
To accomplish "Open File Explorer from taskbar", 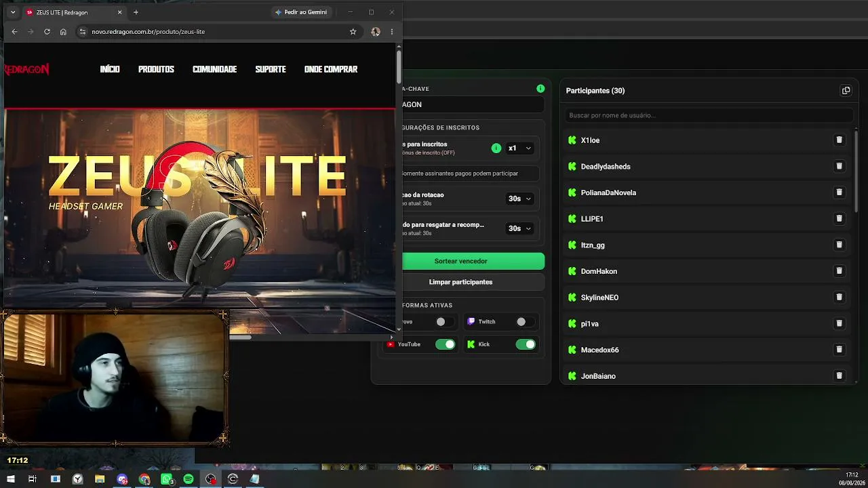I will click(x=100, y=479).
